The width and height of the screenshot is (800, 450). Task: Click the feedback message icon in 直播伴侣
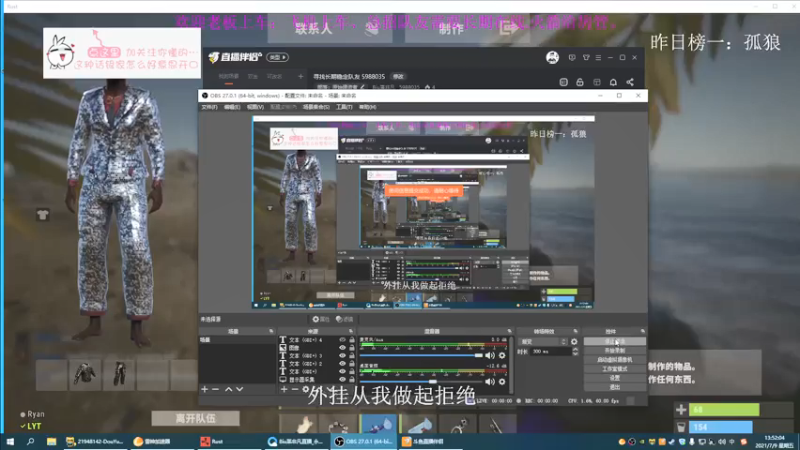coord(572,58)
